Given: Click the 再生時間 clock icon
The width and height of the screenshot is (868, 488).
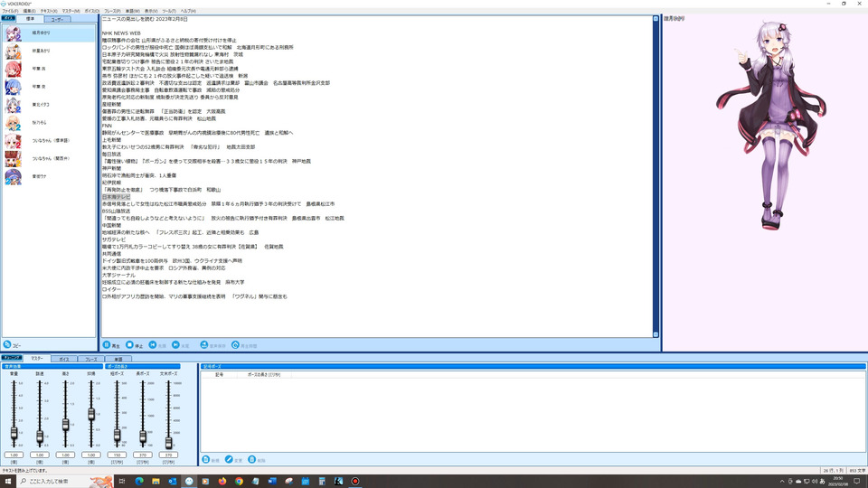Looking at the screenshot, I should (x=235, y=344).
